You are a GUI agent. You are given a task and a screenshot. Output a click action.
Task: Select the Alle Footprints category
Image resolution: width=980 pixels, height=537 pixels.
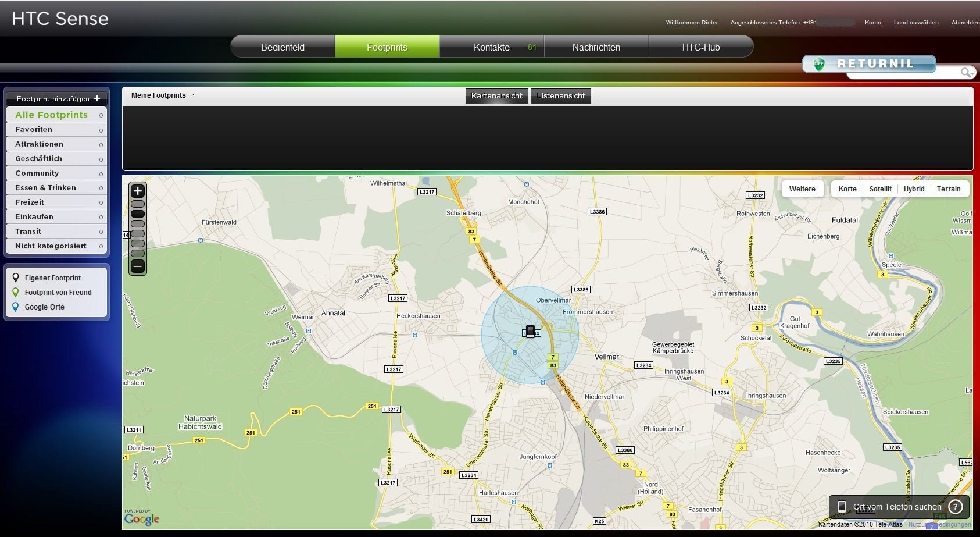57,115
